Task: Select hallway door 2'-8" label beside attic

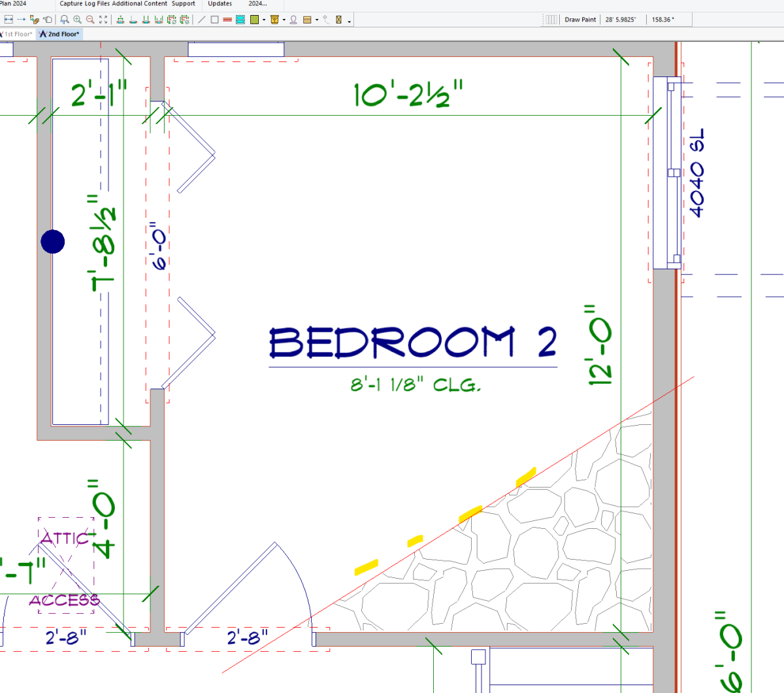Action: tap(66, 637)
